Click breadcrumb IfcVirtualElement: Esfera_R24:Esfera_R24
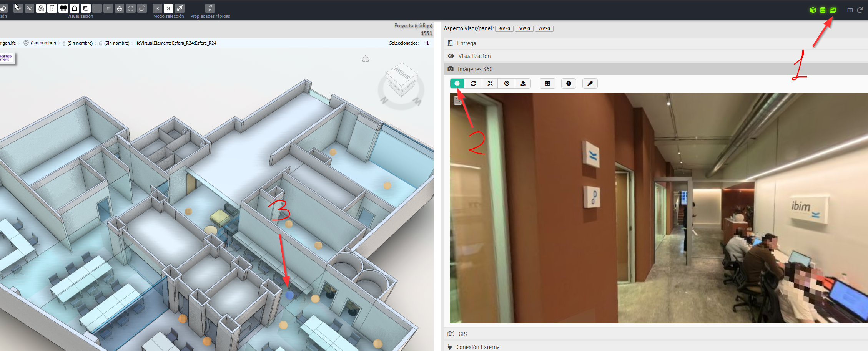The height and width of the screenshot is (351, 868). [x=176, y=43]
